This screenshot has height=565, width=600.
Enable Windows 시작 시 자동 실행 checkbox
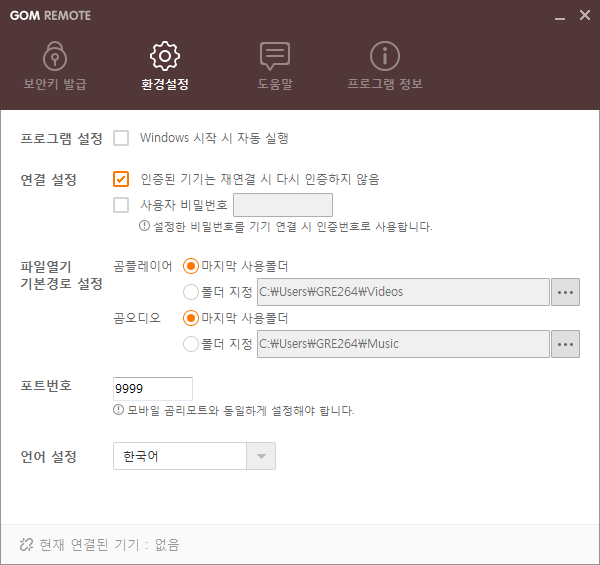click(121, 138)
